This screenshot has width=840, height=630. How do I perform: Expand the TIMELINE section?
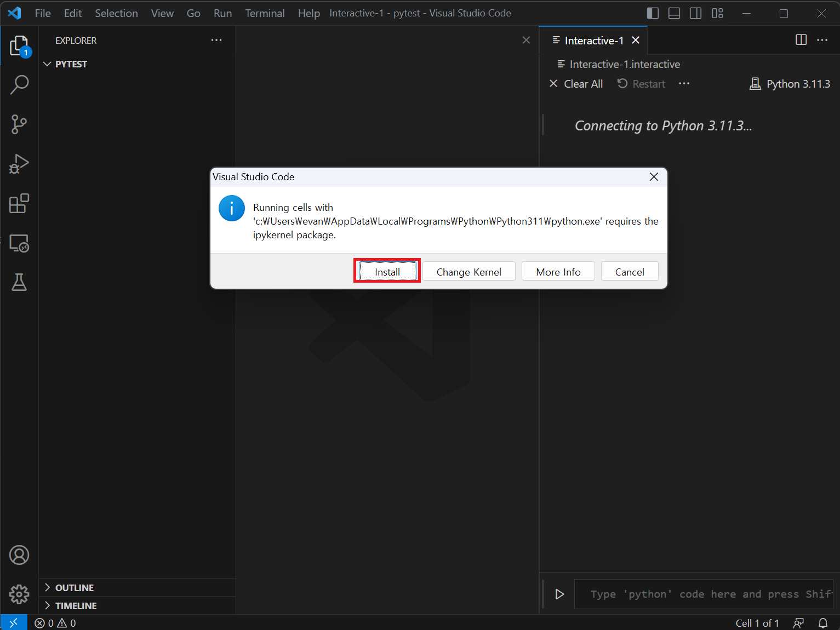click(76, 606)
